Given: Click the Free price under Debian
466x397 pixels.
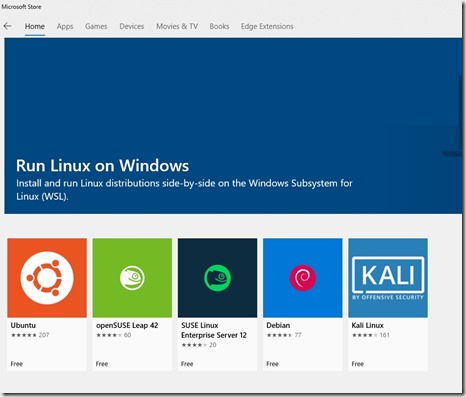Looking at the screenshot, I should 272,364.
